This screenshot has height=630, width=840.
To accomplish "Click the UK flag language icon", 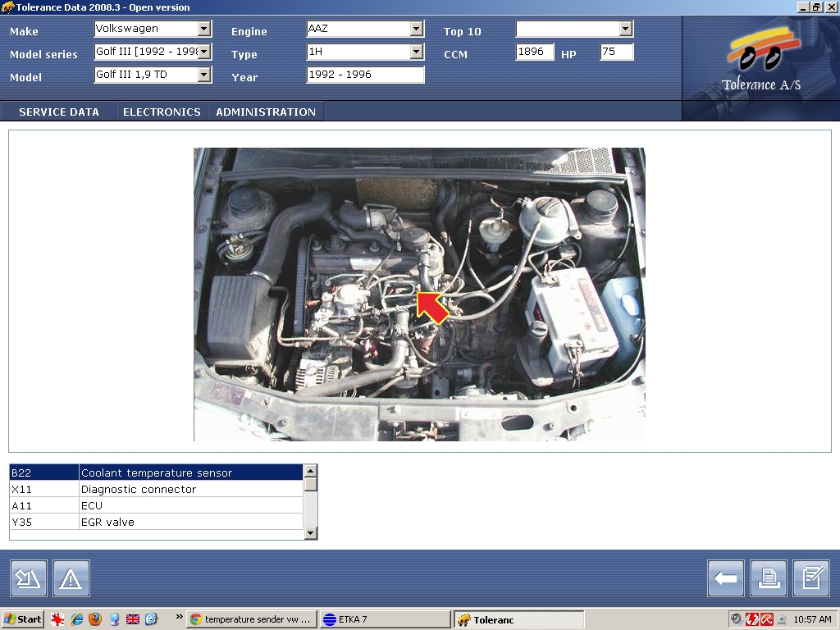I will [132, 619].
